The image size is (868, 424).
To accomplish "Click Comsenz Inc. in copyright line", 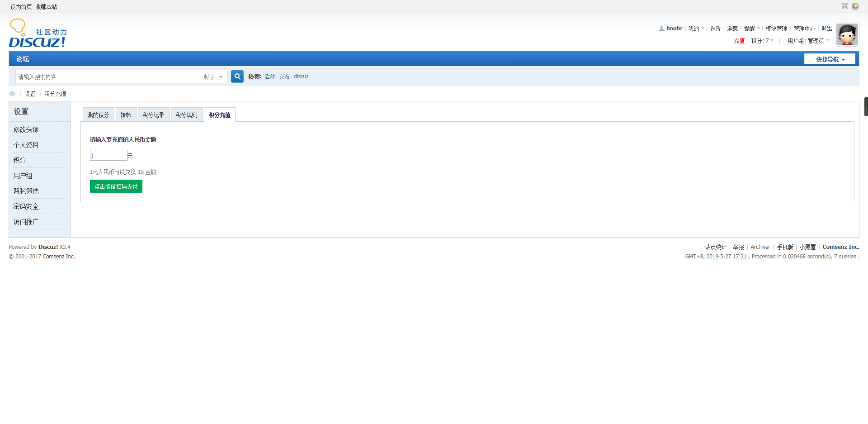I will pyautogui.click(x=59, y=257).
